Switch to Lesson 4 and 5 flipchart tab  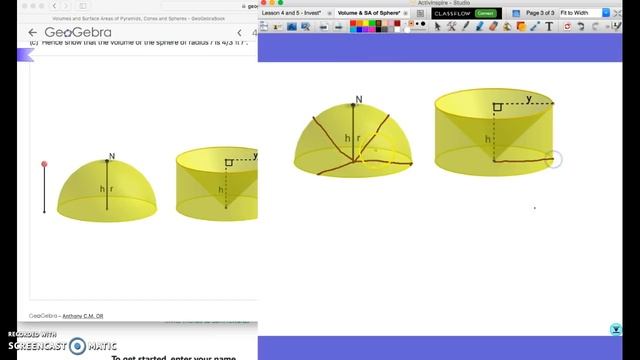click(291, 13)
